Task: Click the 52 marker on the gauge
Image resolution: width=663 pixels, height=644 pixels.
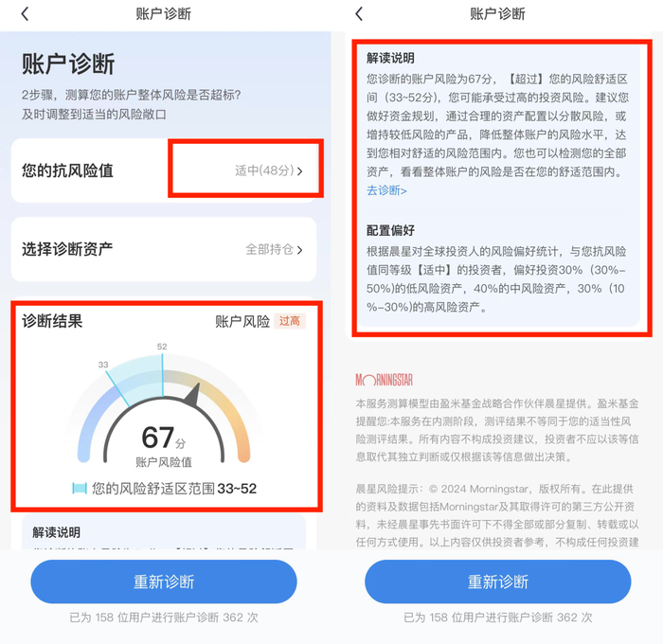Action: [x=162, y=347]
